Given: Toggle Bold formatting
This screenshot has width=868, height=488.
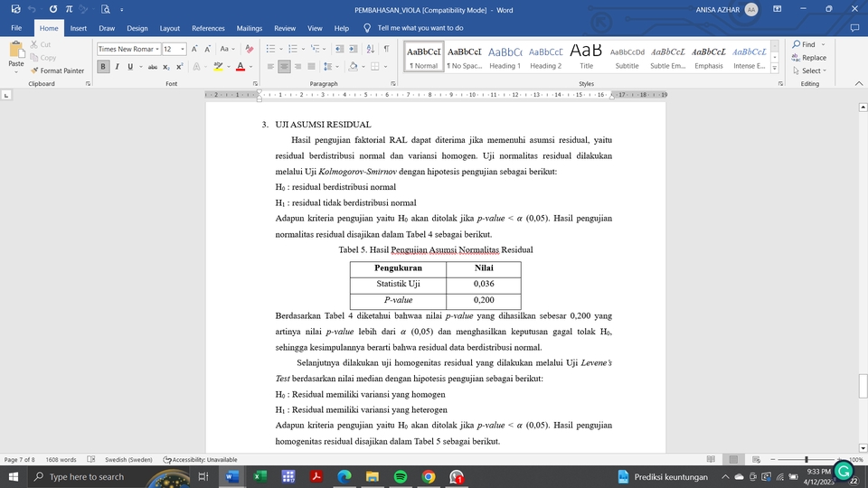Looking at the screenshot, I should point(103,67).
